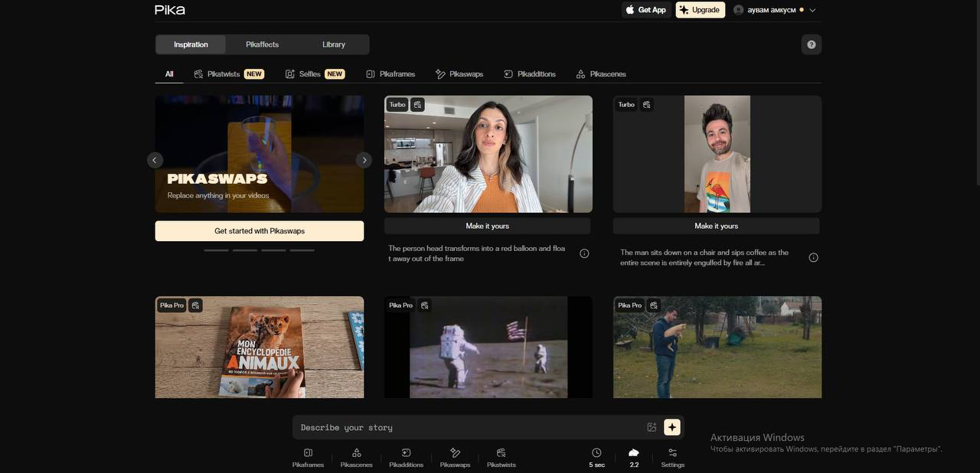This screenshot has width=980, height=473.
Task: Select the second carousel indicator dash
Action: click(x=245, y=250)
